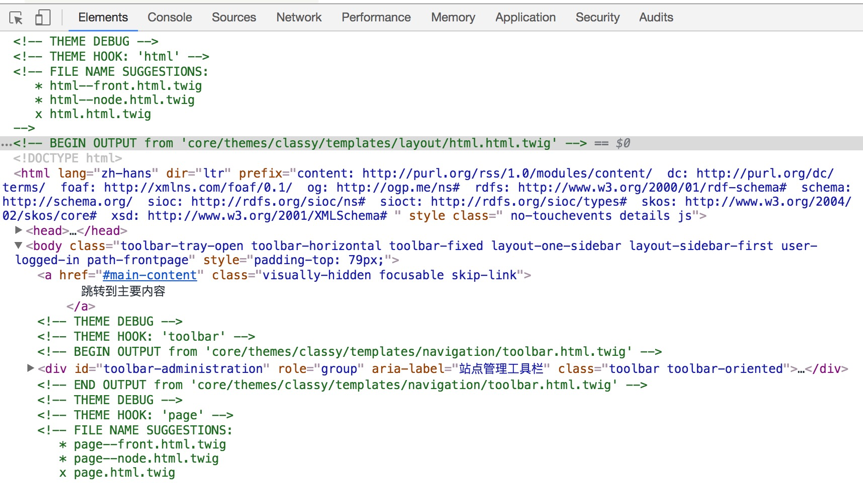
Task: Switch to the Console tab
Action: click(170, 17)
